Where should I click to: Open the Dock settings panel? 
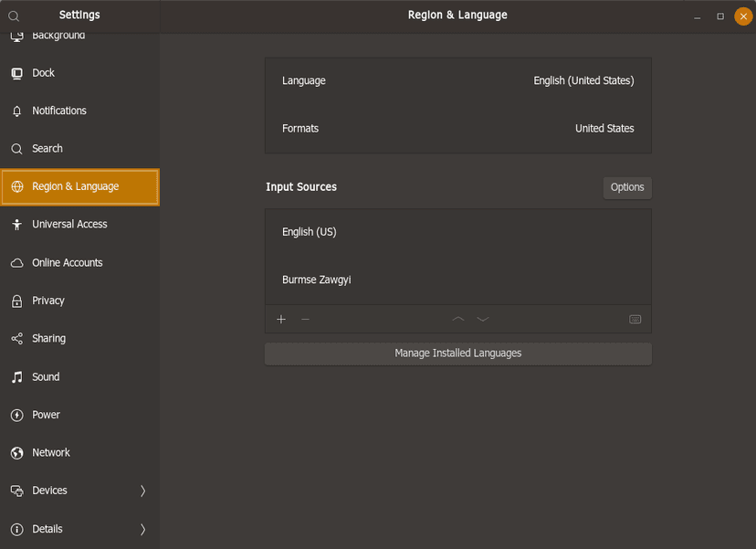[x=80, y=73]
